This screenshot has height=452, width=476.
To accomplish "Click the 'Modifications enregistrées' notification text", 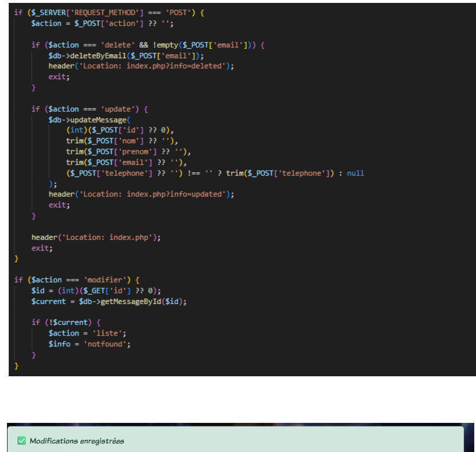I will [x=77, y=441].
